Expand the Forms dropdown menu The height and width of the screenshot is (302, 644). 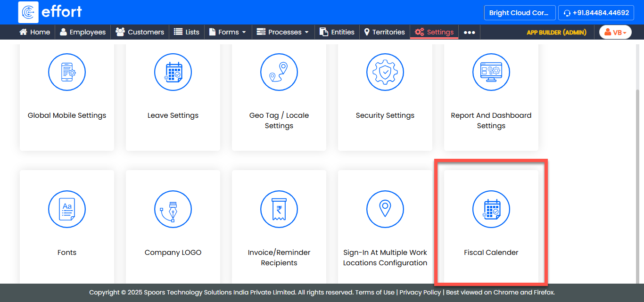click(x=228, y=32)
